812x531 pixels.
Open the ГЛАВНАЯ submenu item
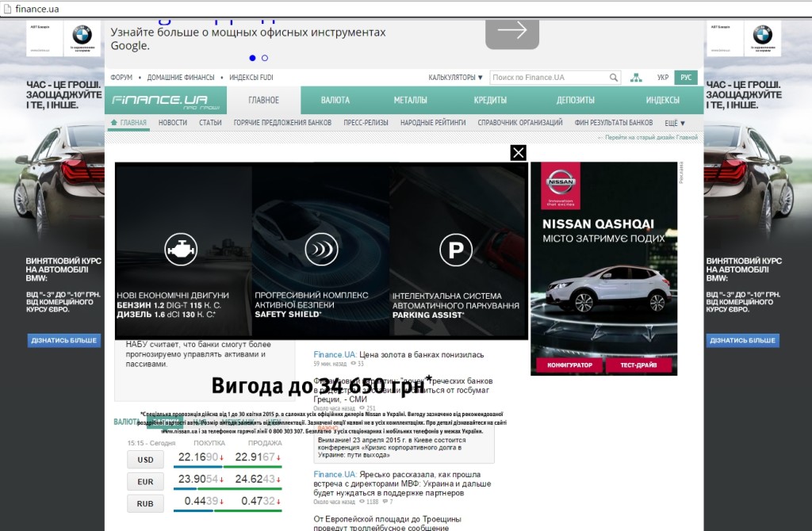[129, 123]
